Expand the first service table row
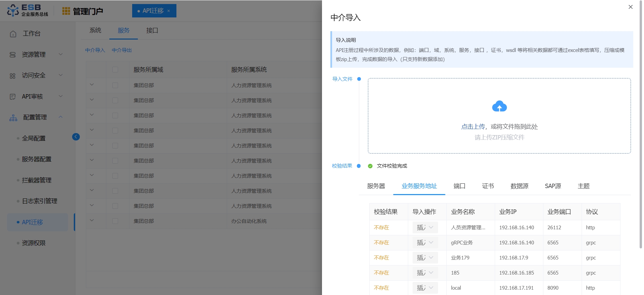This screenshot has height=295, width=644. click(92, 85)
